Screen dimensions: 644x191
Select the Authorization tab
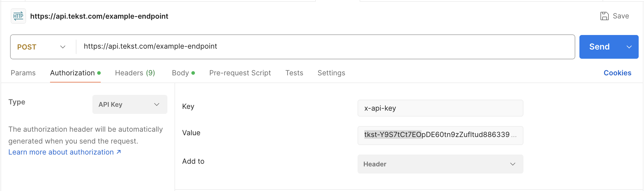click(75, 73)
